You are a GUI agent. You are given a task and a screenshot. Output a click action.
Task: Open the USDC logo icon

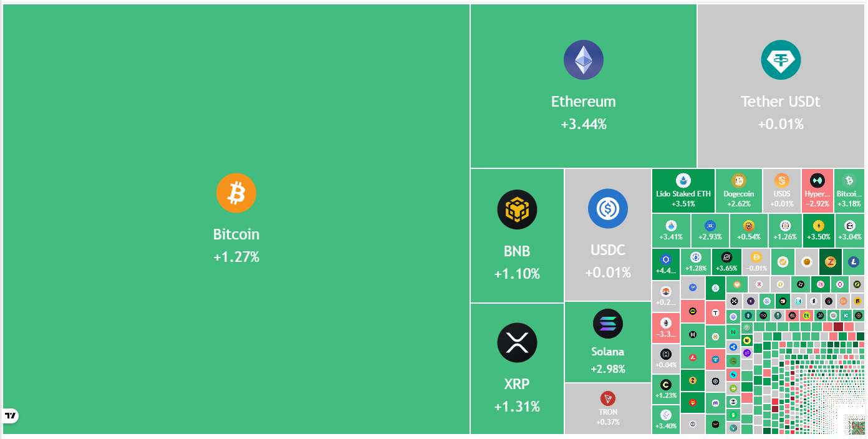click(607, 208)
